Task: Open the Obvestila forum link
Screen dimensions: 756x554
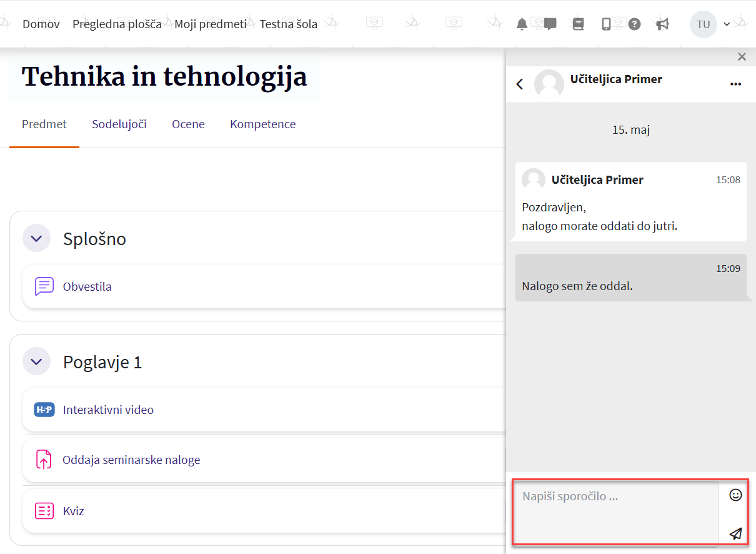Action: [87, 287]
